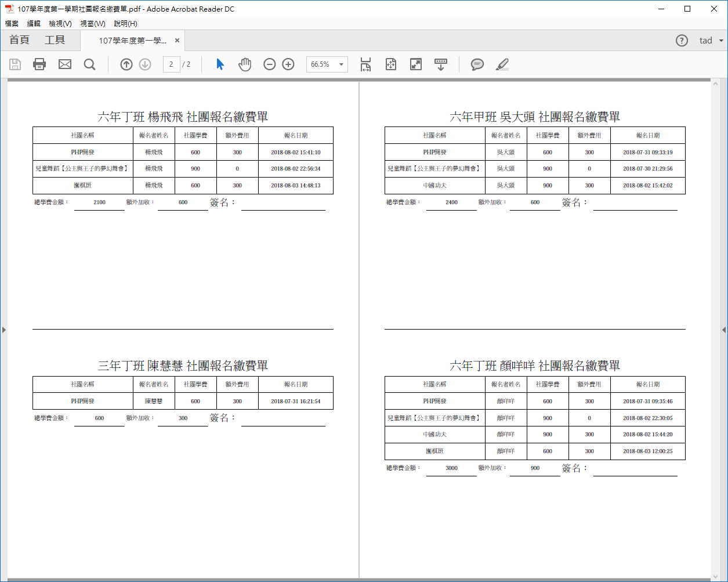Expand the left navigation pane arrow

point(3,330)
